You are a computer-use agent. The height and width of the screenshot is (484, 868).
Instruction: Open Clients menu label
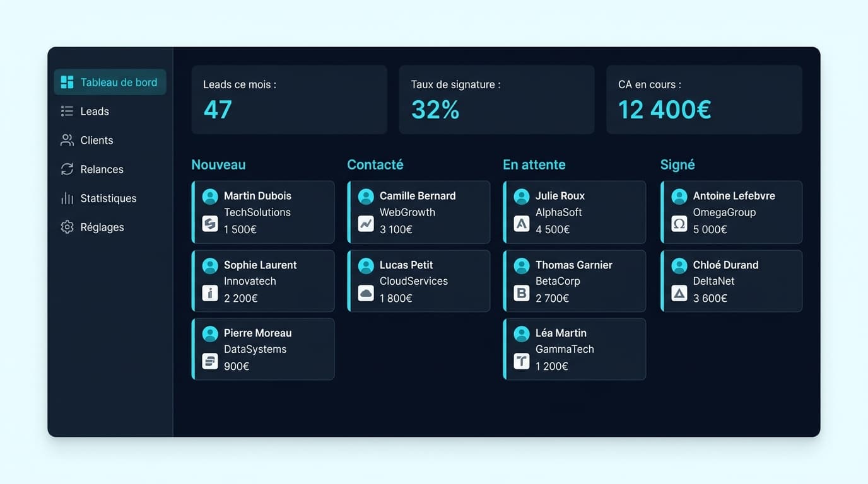tap(97, 141)
